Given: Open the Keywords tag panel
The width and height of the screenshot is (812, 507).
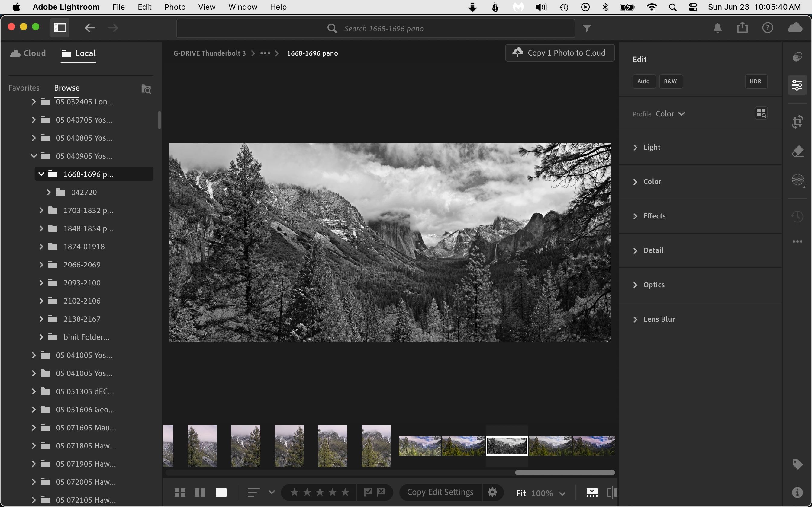Looking at the screenshot, I should [x=797, y=464].
